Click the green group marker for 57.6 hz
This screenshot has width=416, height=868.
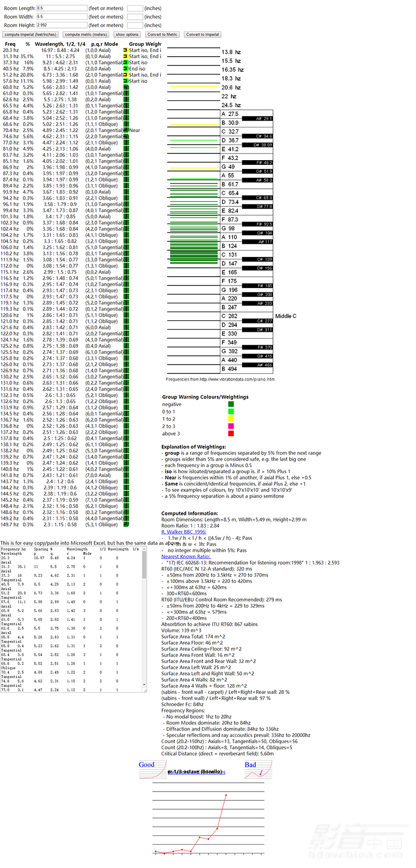pos(125,81)
